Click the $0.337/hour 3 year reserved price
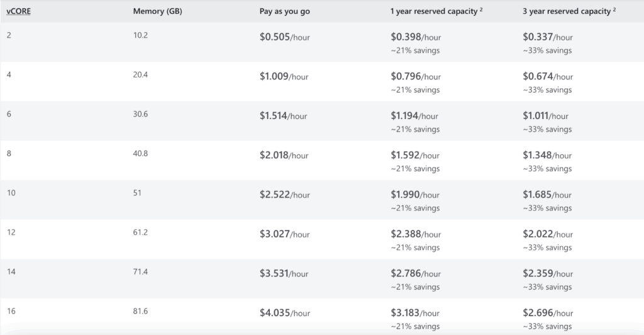This screenshot has height=335, width=644. click(x=548, y=37)
